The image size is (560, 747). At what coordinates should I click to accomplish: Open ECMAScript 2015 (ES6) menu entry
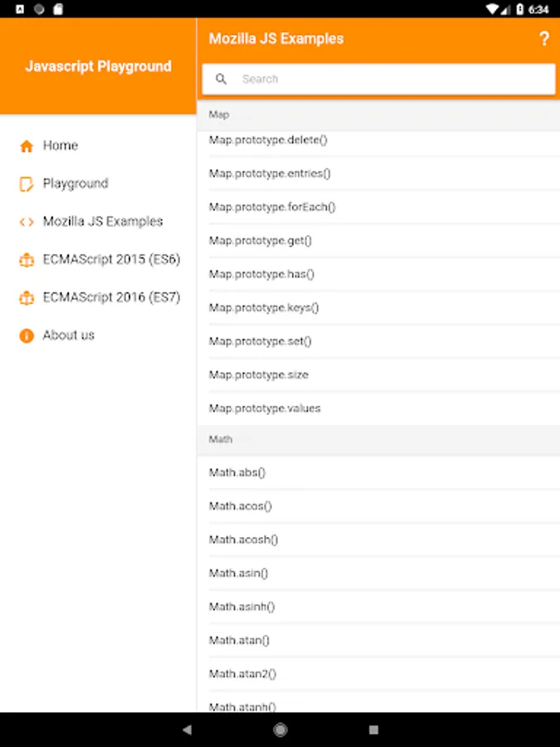tap(98, 260)
